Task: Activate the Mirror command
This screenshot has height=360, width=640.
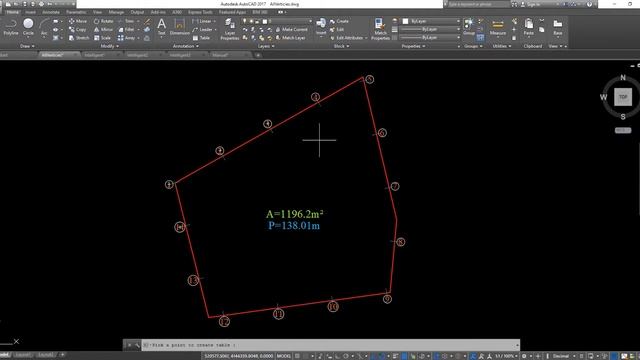Action: pyautogui.click(x=103, y=29)
